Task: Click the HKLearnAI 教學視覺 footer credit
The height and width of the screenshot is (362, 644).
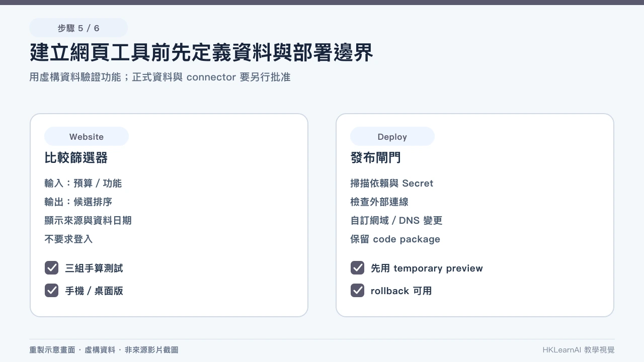Action: [579, 350]
